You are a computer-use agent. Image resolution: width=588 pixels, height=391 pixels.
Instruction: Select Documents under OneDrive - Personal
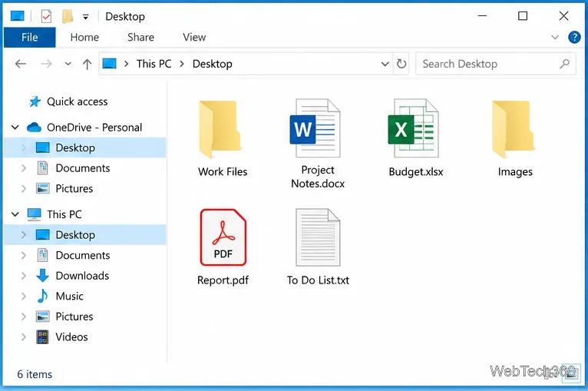pyautogui.click(x=83, y=168)
